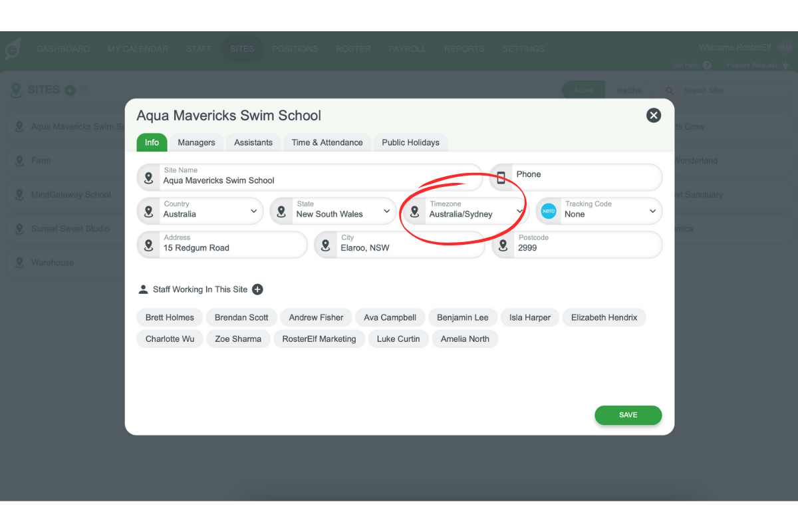Open the Public Holidays tab
The height and width of the screenshot is (532, 798).
[410, 142]
